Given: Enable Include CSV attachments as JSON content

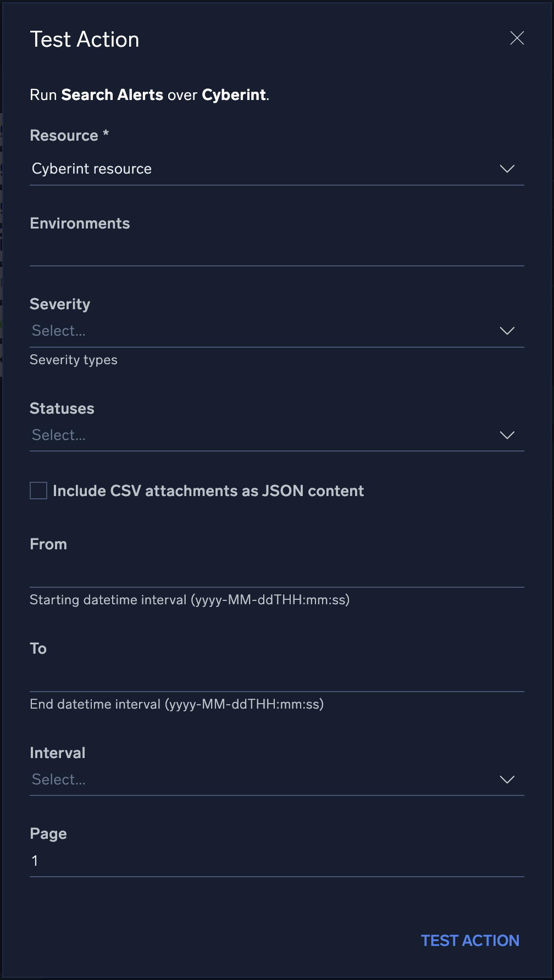Looking at the screenshot, I should [38, 491].
